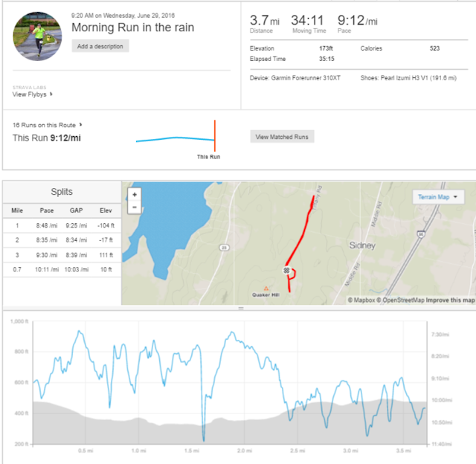Select the mile 3 split row
Image resolution: width=476 pixels, height=464 pixels.
coord(62,255)
